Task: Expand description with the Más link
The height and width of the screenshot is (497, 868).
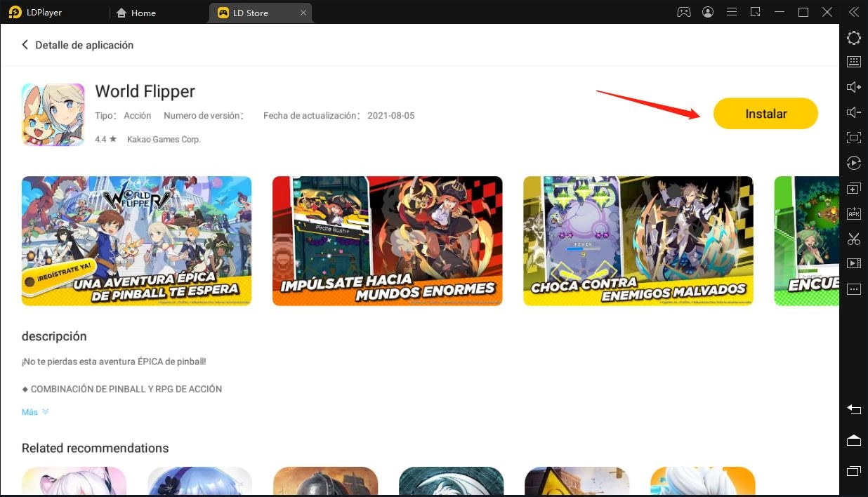Action: [35, 412]
